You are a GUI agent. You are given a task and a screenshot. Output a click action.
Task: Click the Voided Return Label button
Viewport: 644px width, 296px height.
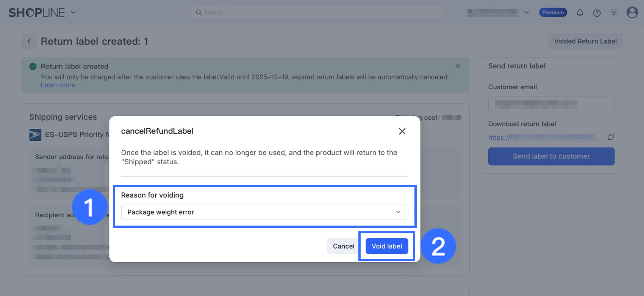click(585, 41)
